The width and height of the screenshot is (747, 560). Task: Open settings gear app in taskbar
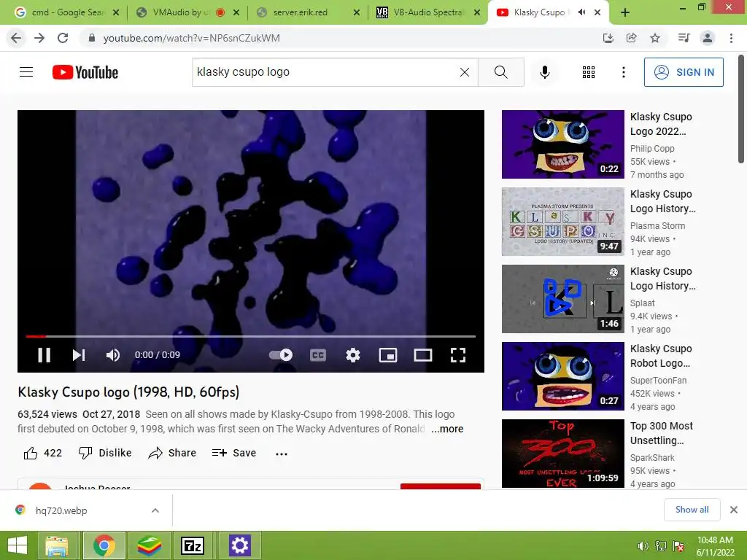coord(239,545)
